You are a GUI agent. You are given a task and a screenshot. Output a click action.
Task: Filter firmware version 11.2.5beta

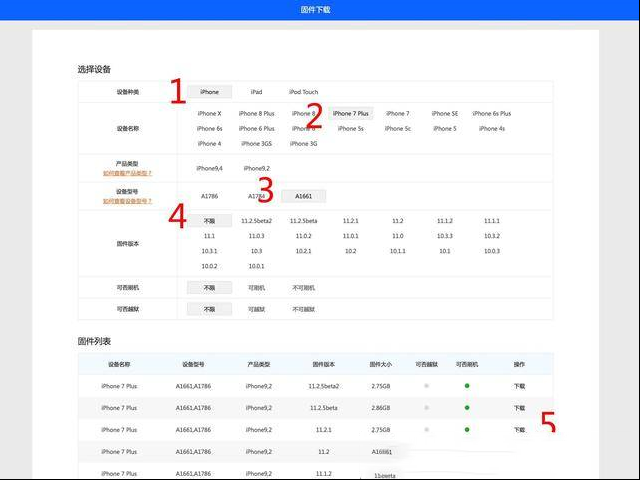click(303, 221)
